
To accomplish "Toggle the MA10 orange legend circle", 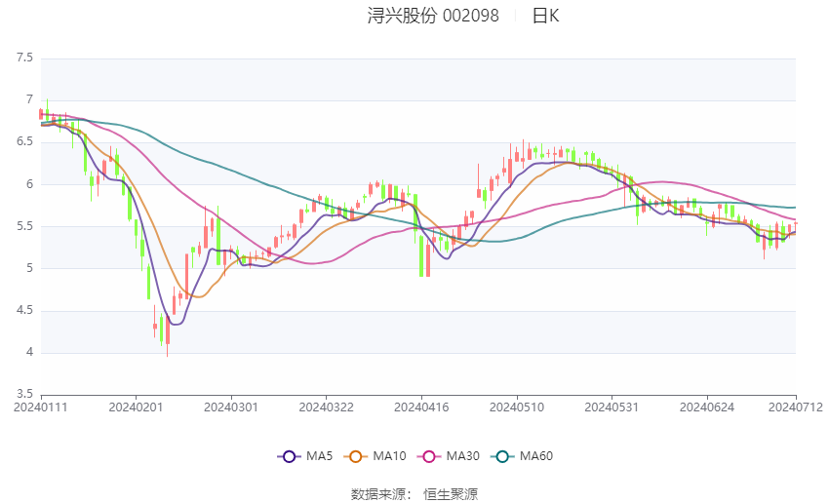I will click(x=356, y=456).
